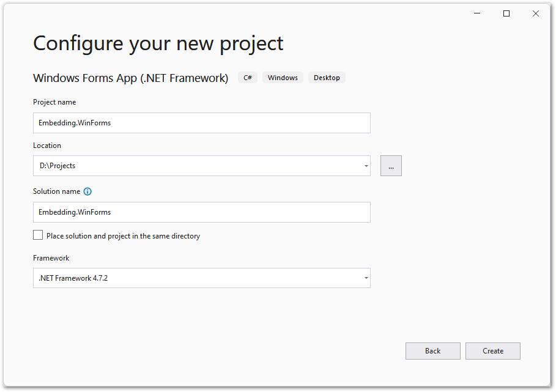Maximize the dialog window
Image resolution: width=556 pixels, height=392 pixels.
pyautogui.click(x=506, y=13)
